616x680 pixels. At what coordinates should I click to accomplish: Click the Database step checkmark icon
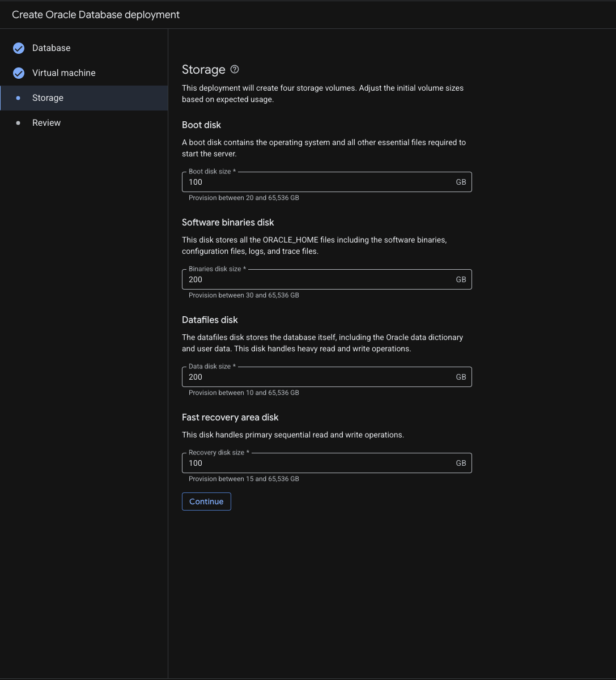[19, 48]
